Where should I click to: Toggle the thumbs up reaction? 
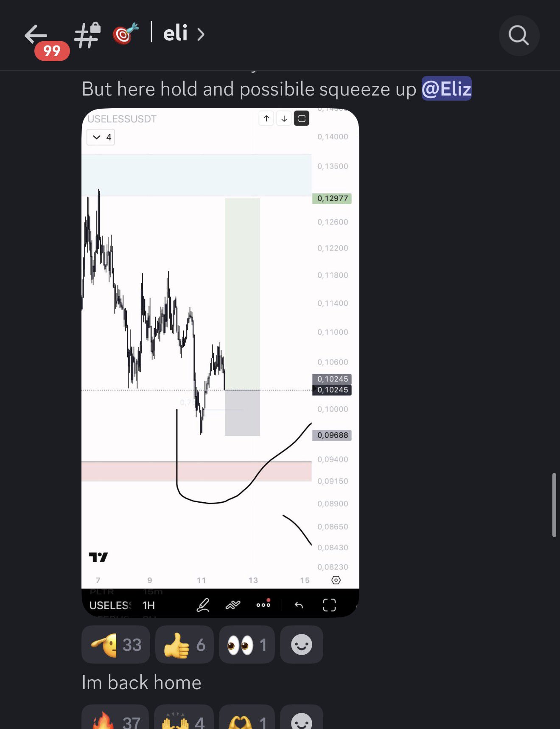[185, 645]
